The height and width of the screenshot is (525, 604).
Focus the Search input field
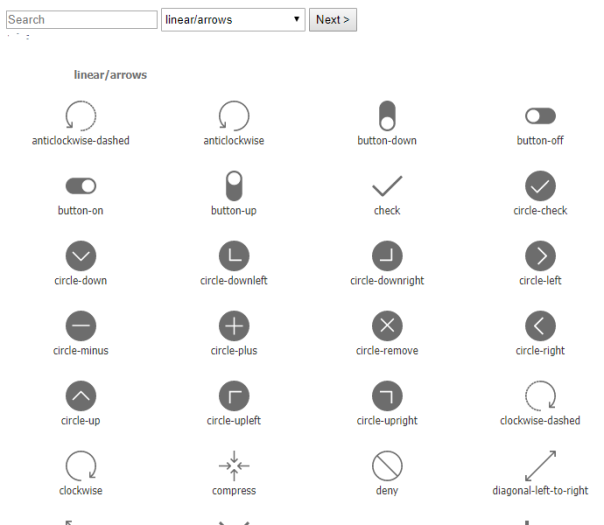pos(81,19)
